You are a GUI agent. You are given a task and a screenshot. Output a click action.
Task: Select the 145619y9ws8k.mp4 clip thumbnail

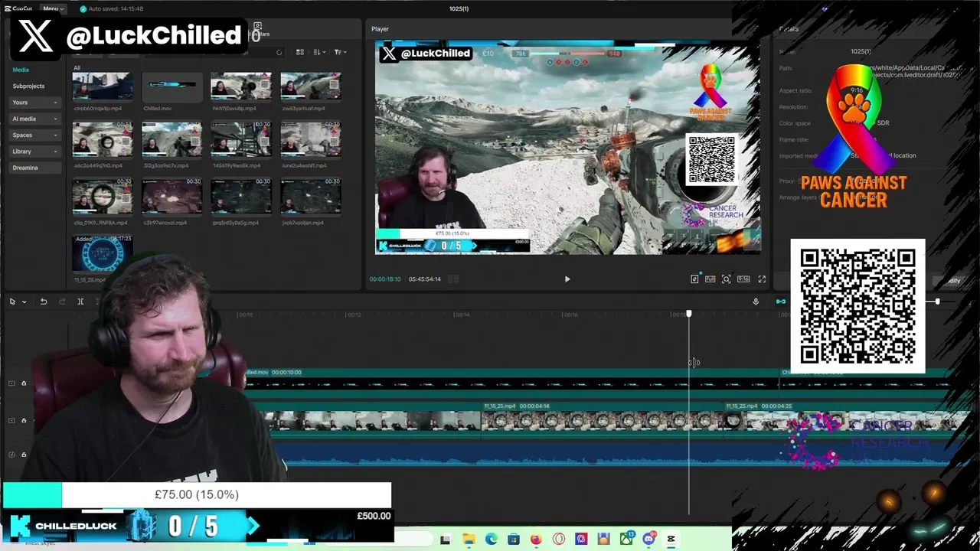click(241, 139)
